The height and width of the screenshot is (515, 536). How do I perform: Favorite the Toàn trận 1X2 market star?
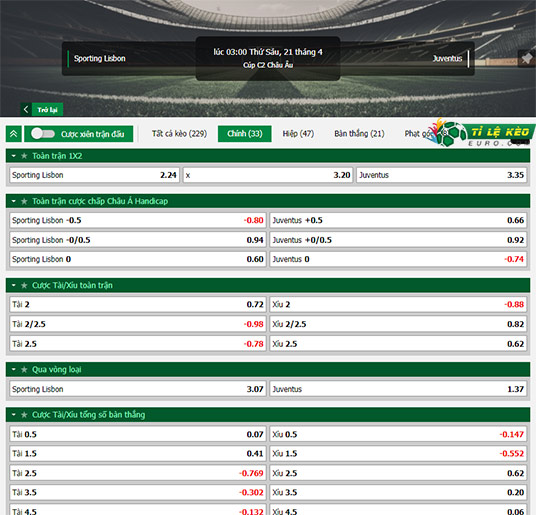24,156
